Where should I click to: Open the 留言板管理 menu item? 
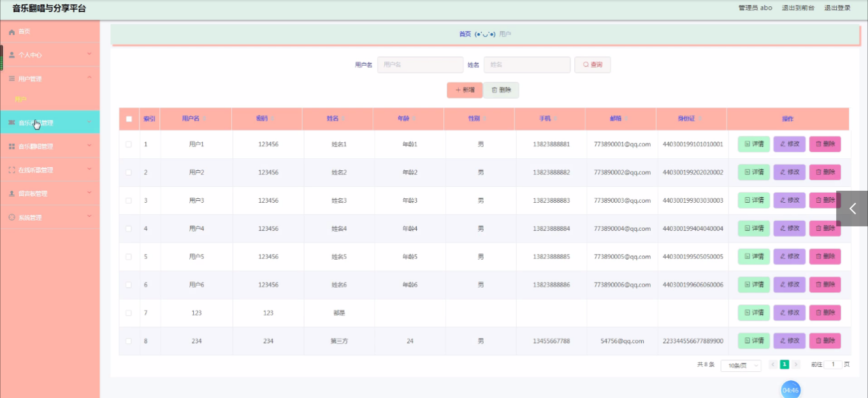pyautogui.click(x=50, y=193)
